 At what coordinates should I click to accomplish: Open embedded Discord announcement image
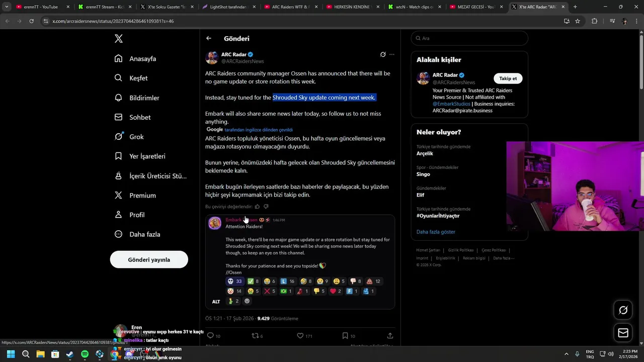point(300,261)
